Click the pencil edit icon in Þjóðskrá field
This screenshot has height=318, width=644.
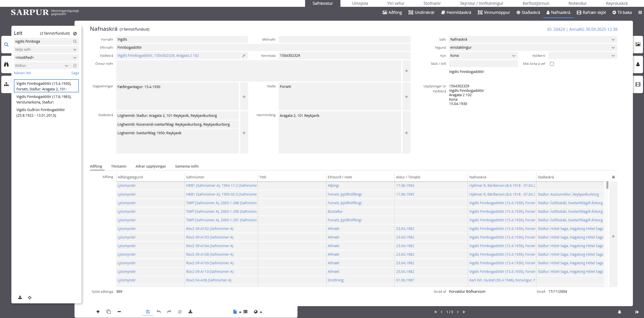[x=244, y=56]
